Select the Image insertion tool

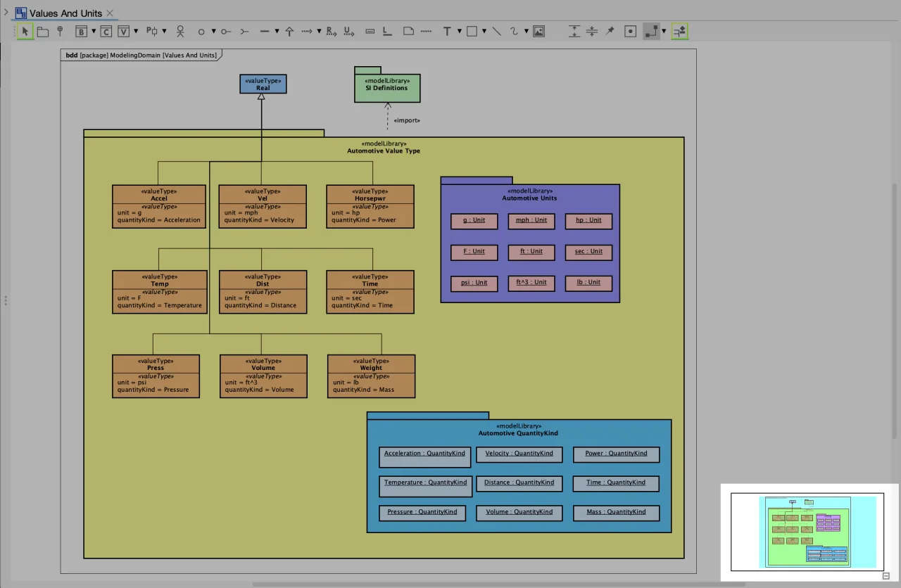pos(538,32)
